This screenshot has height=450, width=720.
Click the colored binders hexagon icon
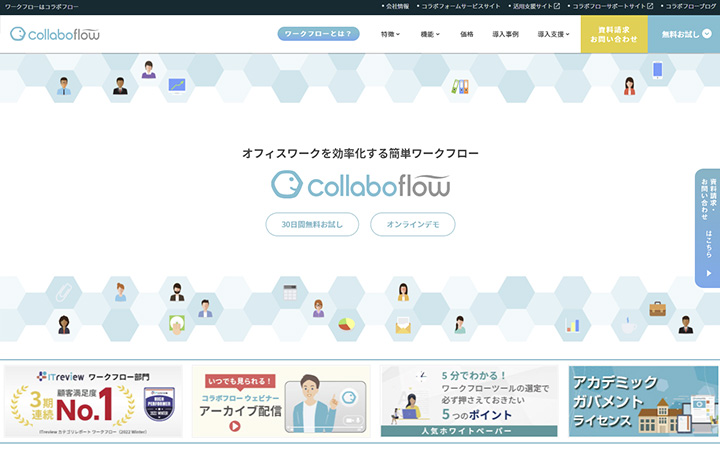click(x=460, y=86)
